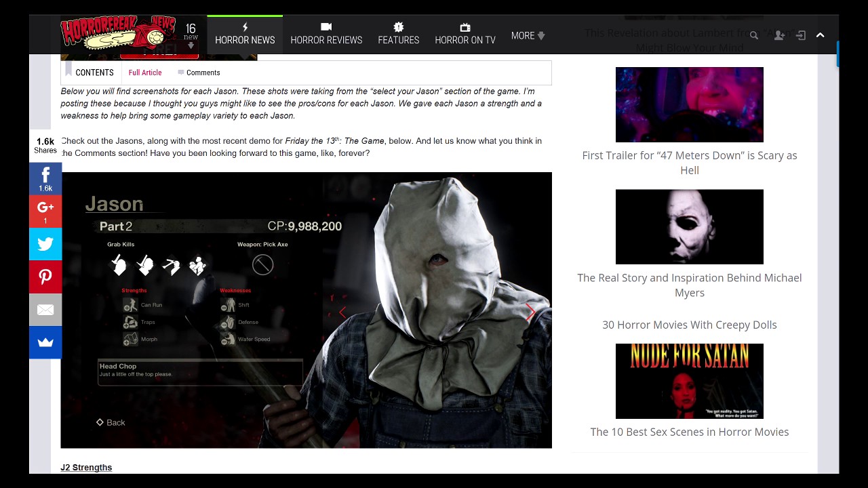Click the Morph strength icon
This screenshot has width=868, height=488.
130,339
